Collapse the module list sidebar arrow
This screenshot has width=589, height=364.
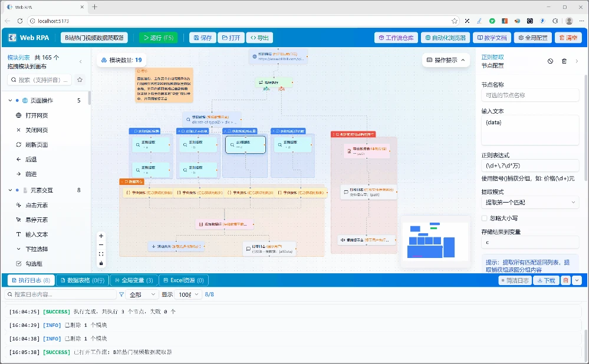[x=80, y=61]
